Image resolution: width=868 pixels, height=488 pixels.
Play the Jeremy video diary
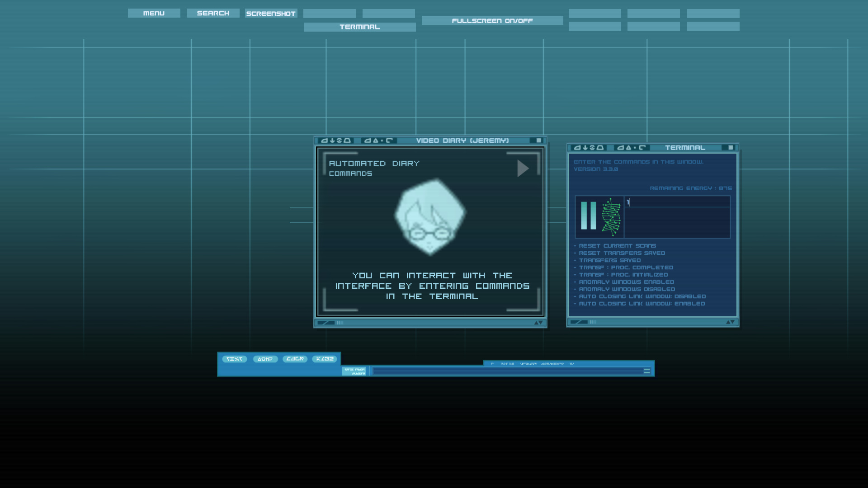[523, 169]
